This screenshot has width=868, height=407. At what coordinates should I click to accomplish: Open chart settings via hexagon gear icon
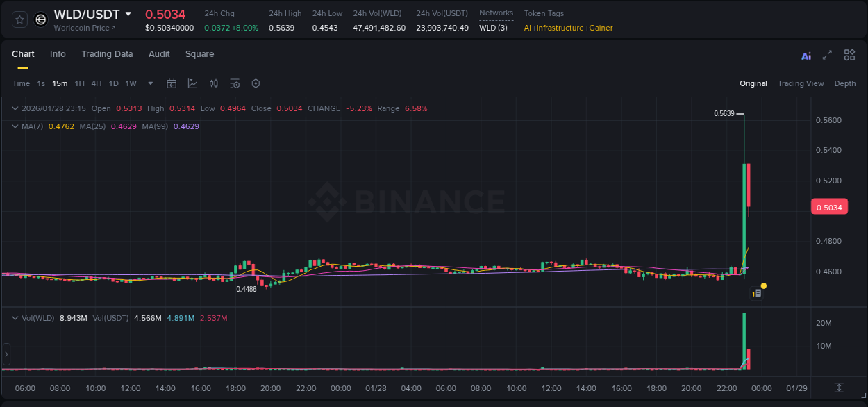(256, 83)
